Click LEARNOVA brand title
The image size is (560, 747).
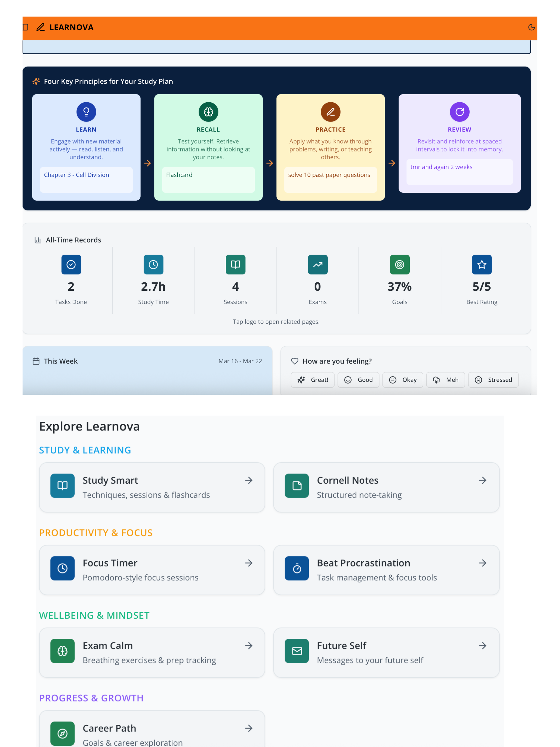71,27
